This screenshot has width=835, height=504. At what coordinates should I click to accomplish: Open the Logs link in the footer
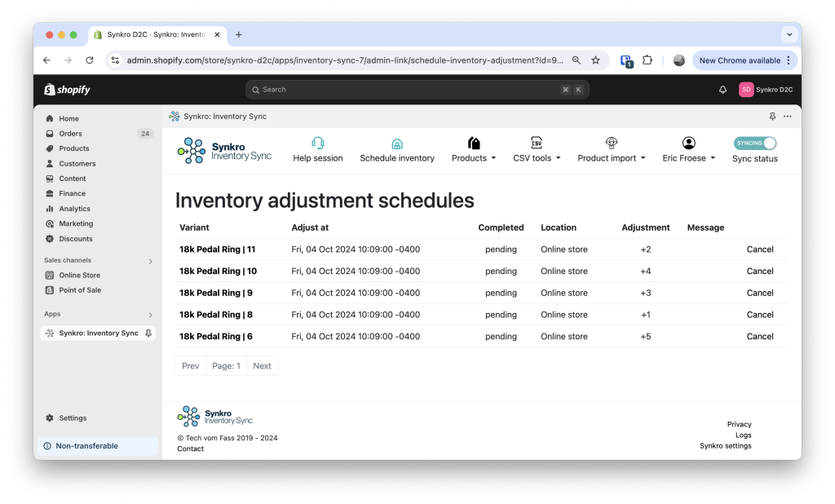click(743, 435)
